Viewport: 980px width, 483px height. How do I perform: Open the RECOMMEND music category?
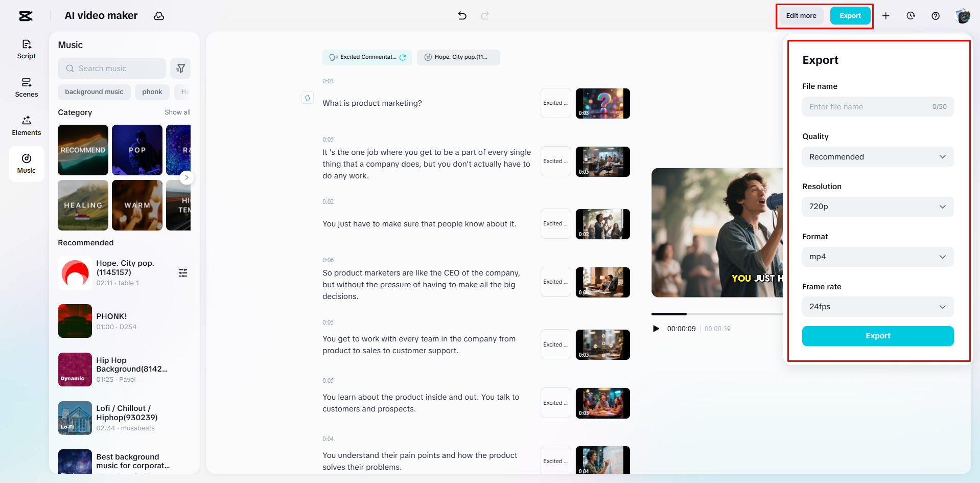coord(83,150)
